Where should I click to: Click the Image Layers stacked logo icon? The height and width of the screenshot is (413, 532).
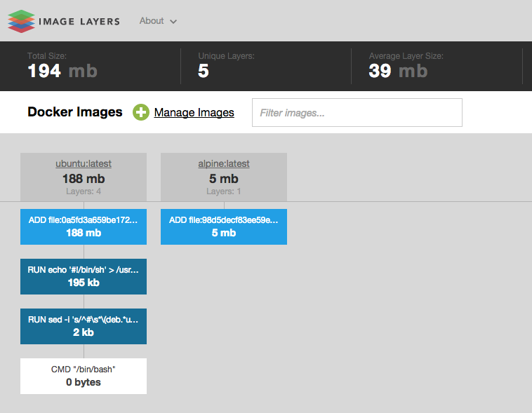[x=21, y=21]
